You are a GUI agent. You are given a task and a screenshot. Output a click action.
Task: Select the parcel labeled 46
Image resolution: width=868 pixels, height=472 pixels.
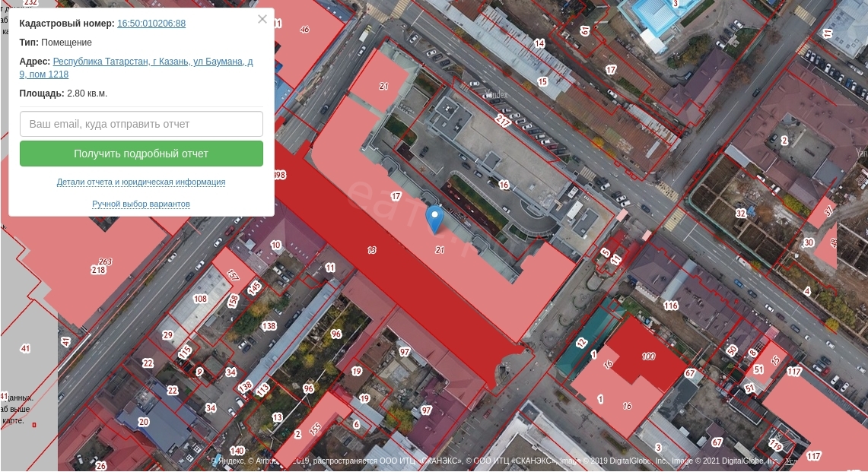coord(304,30)
